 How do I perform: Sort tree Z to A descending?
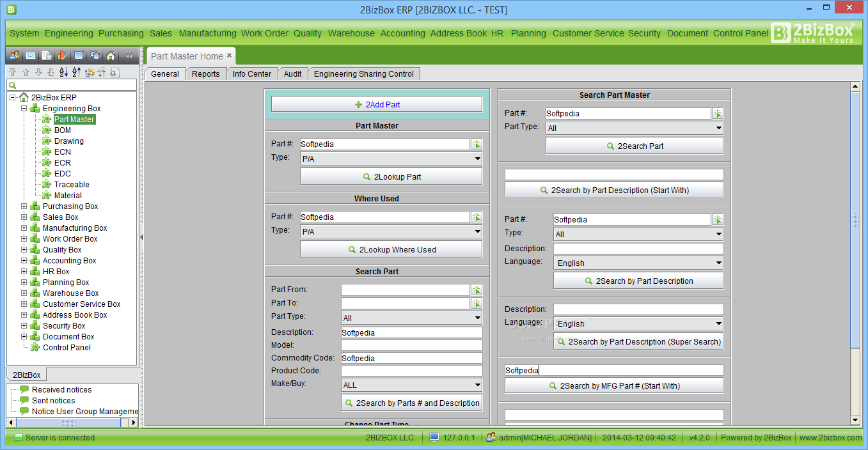77,72
